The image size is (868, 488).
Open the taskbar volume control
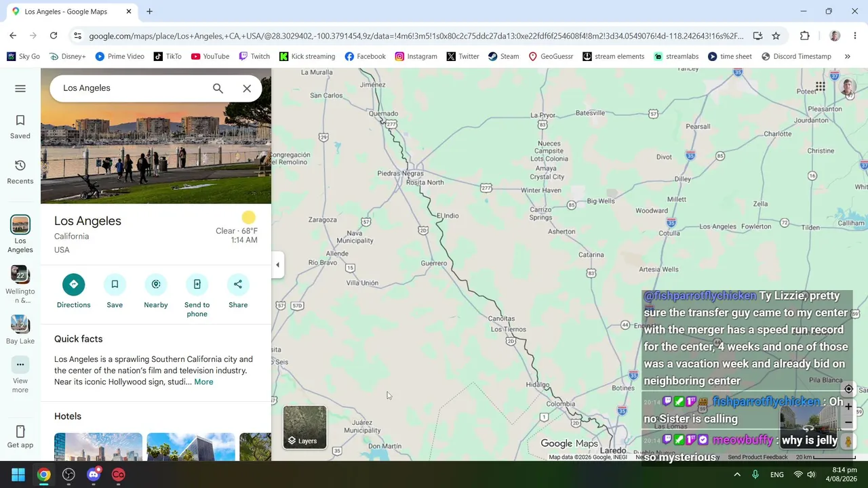point(811,474)
